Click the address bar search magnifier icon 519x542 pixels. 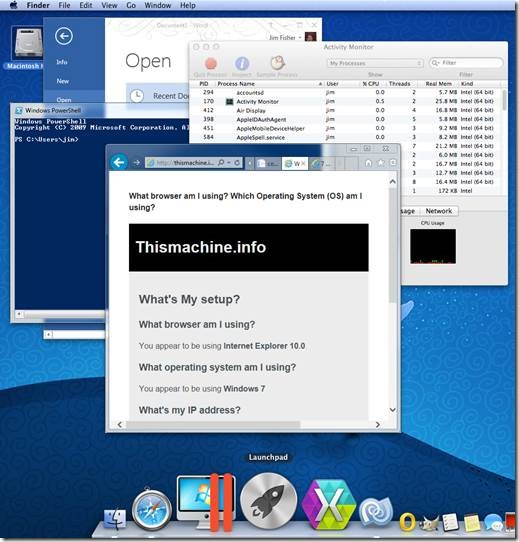pyautogui.click(x=221, y=162)
